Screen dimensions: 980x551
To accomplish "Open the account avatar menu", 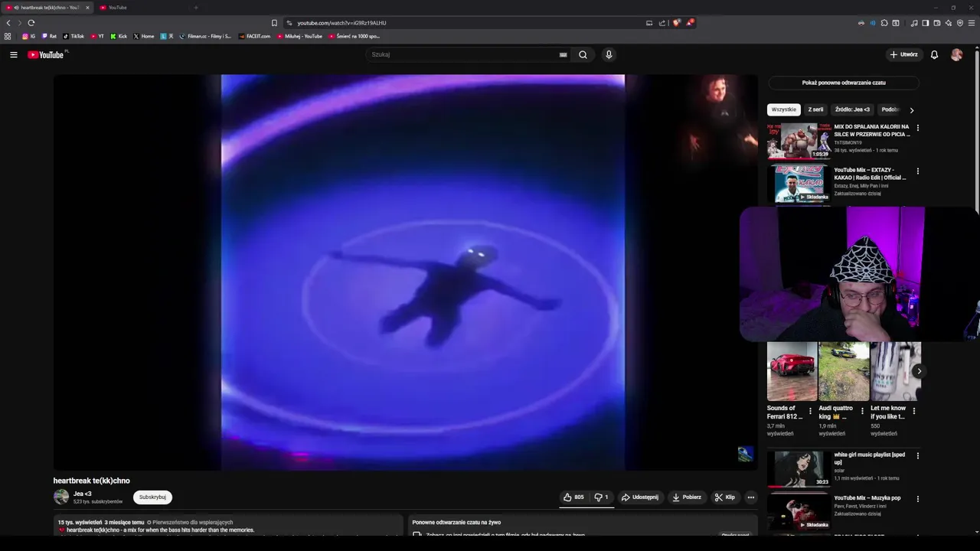I will pos(956,54).
